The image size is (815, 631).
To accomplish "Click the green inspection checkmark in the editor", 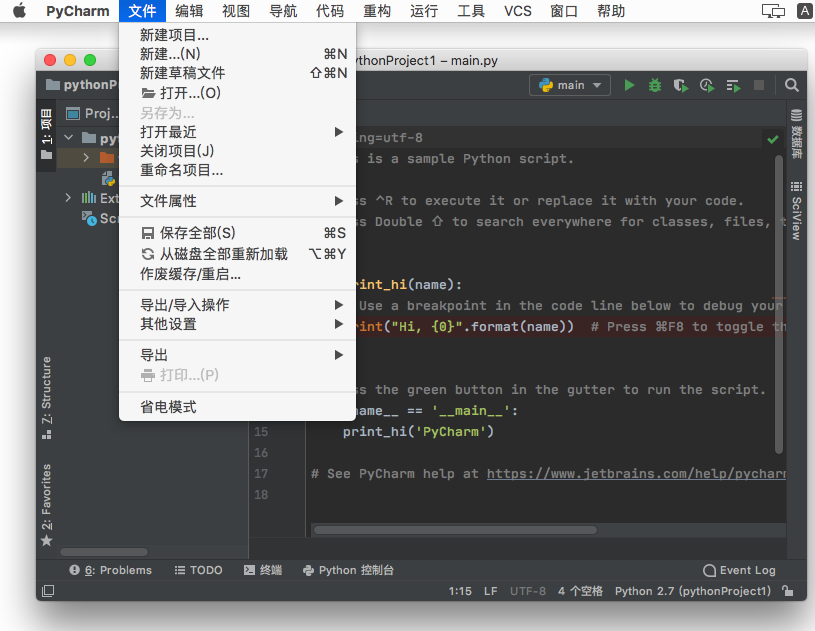I will point(773,139).
